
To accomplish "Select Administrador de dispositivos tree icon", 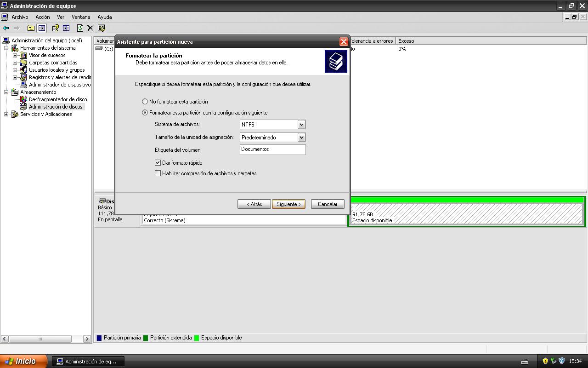I will tap(23, 85).
